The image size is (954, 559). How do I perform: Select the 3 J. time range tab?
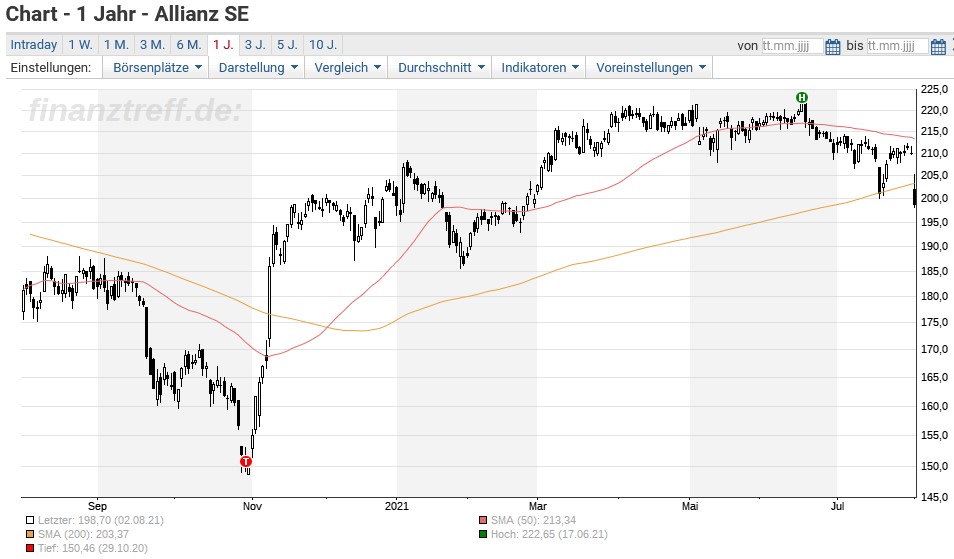coord(255,44)
